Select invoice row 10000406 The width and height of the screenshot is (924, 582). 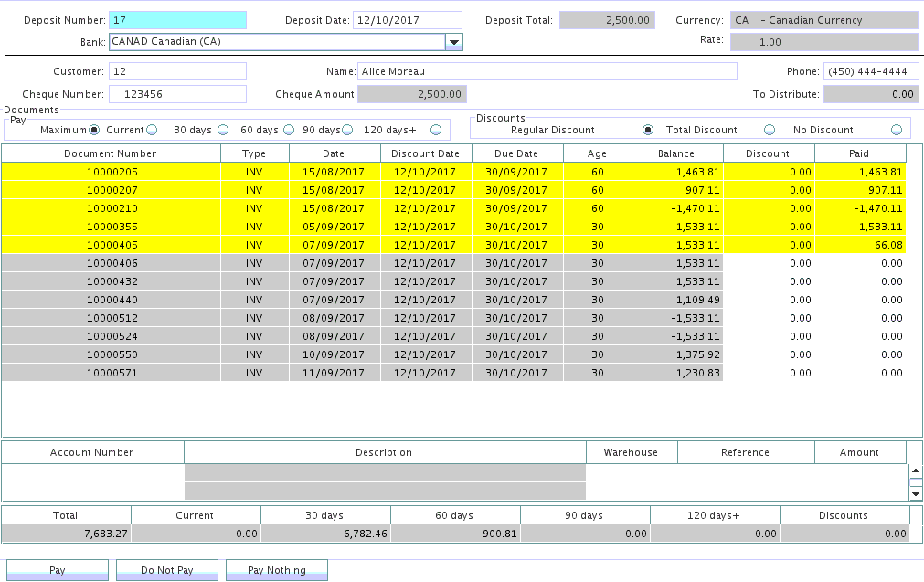[111, 263]
